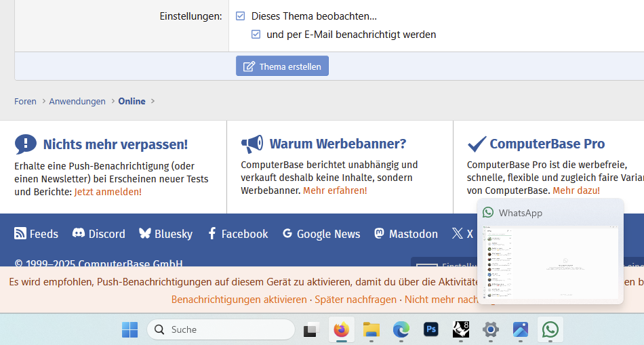
Task: Click the WhatsApp window preview thumbnail
Action: pos(550,262)
